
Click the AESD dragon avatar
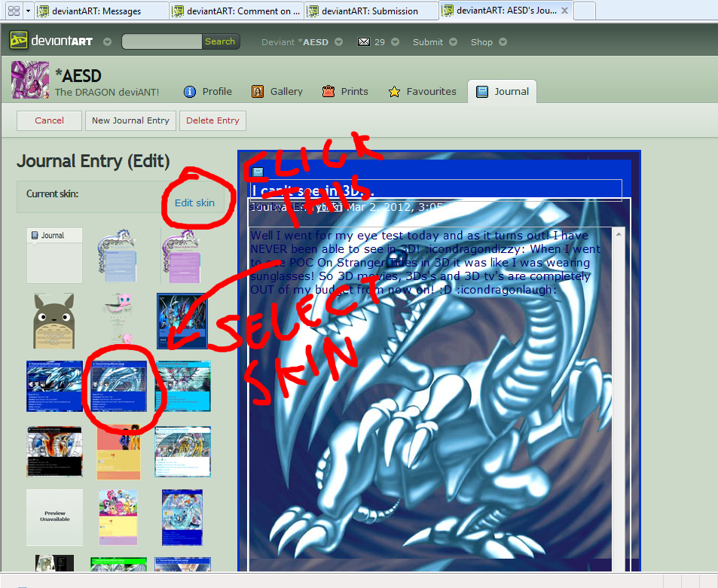[30, 80]
